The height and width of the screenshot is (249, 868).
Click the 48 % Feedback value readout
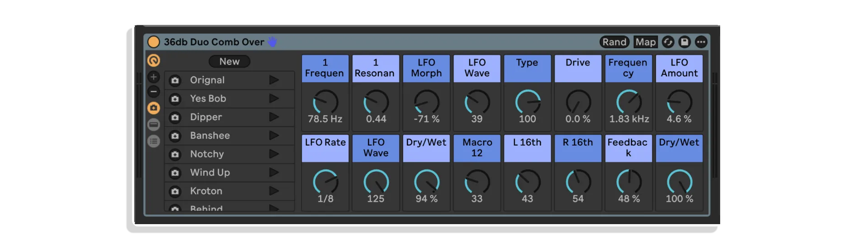tap(629, 199)
